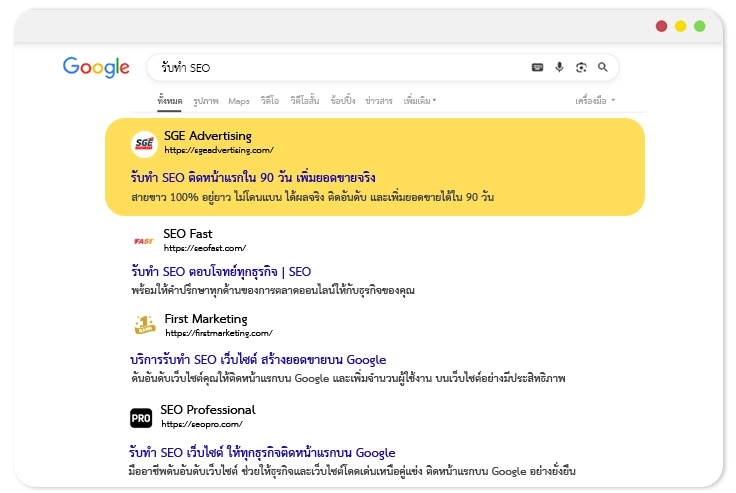Viewport: 736px width, 493px height.
Task: Open the เครื่องมือ tools dropdown
Action: point(595,100)
